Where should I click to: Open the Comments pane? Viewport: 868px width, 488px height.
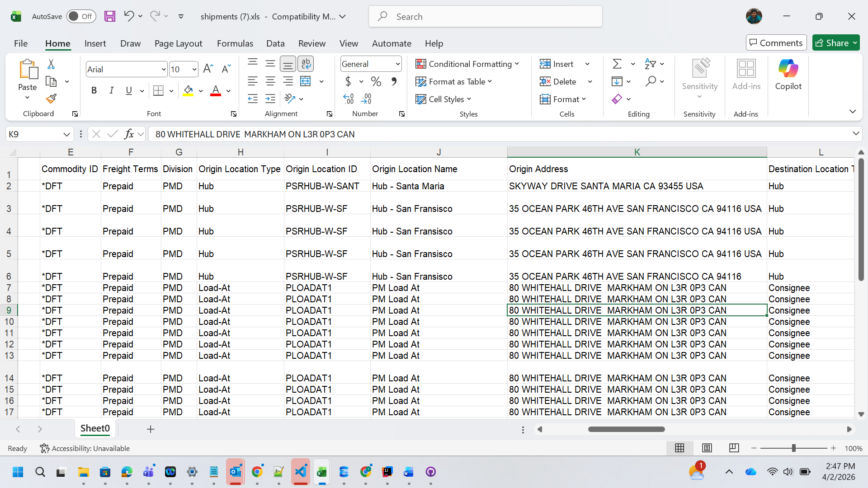(776, 43)
